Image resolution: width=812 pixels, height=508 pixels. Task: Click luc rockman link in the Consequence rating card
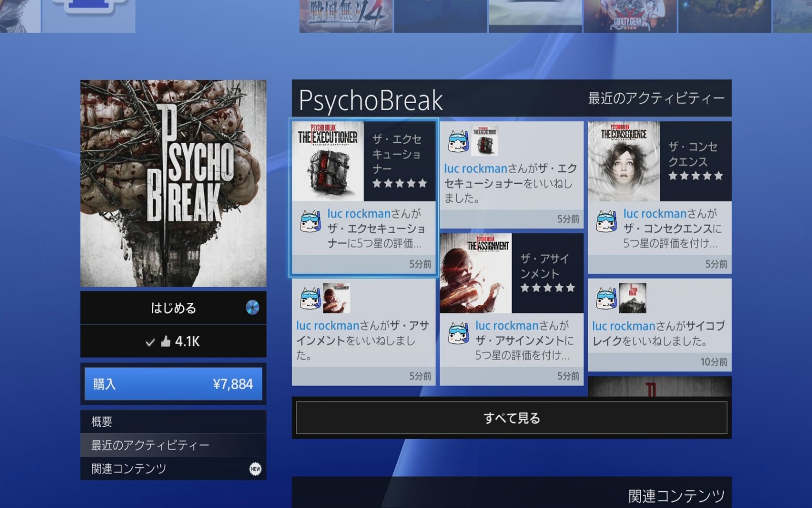coord(655,214)
